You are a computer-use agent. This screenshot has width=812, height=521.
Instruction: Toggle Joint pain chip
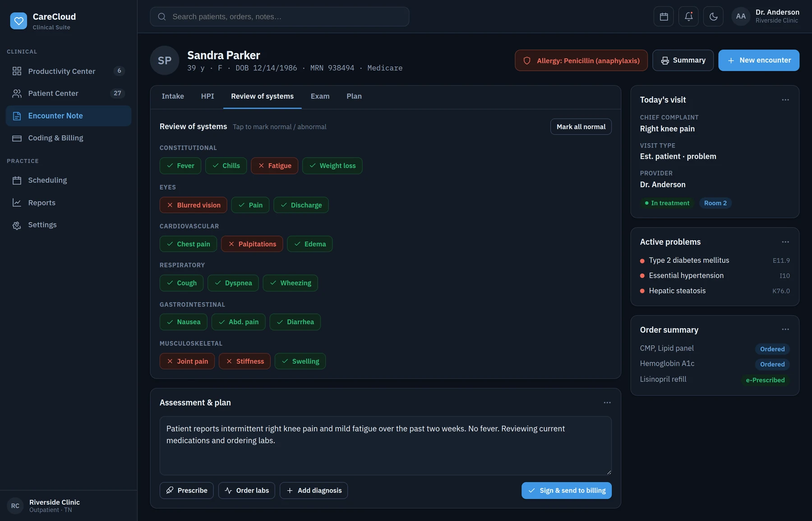point(187,361)
